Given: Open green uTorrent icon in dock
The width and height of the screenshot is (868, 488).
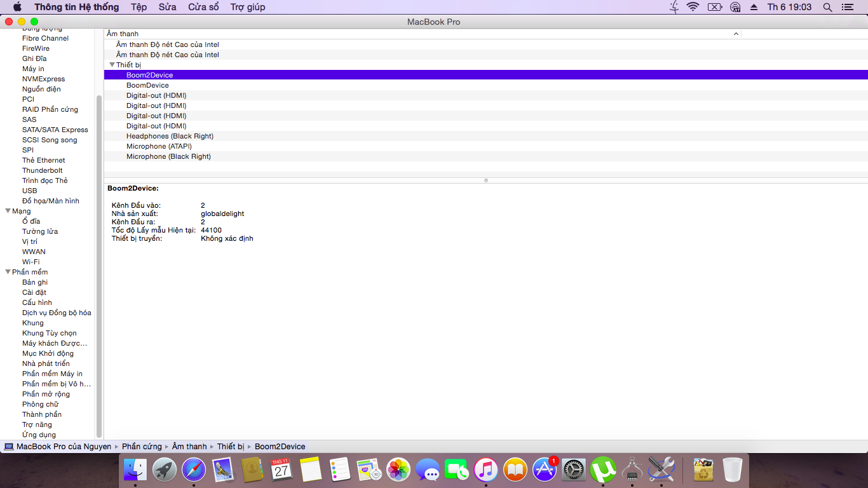Looking at the screenshot, I should (x=603, y=470).
